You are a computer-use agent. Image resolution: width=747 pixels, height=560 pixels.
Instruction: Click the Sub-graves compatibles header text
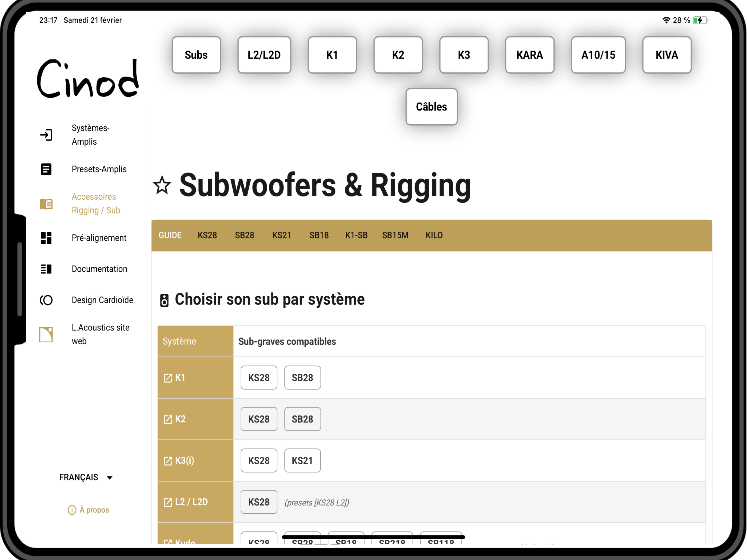[287, 342]
